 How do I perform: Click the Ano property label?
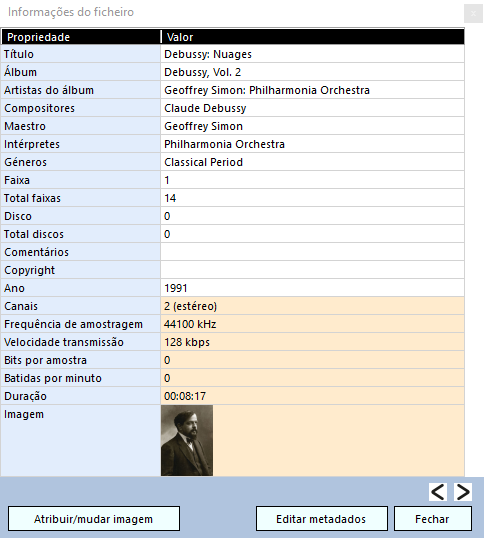[14, 288]
